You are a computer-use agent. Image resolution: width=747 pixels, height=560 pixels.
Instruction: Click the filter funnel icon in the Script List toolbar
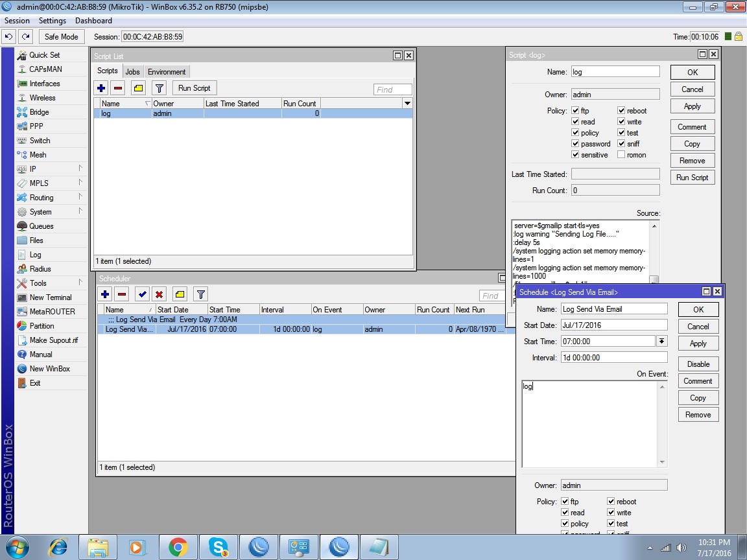[x=159, y=88]
